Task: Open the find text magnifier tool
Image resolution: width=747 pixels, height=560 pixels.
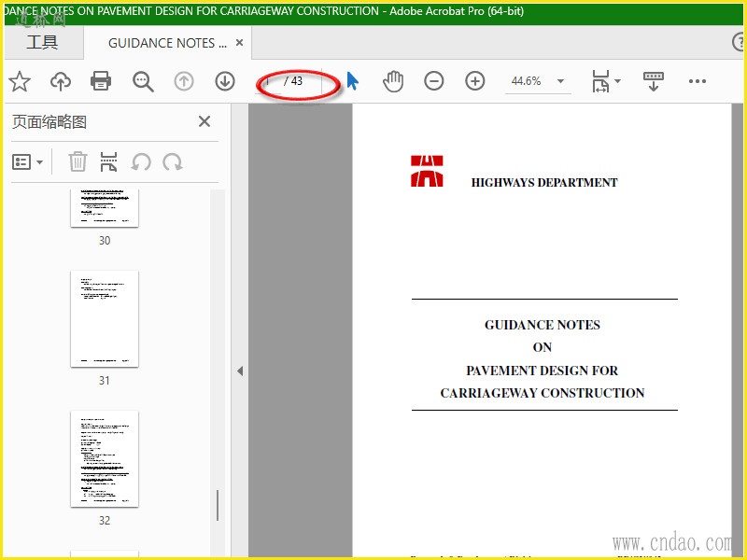Action: 143,81
